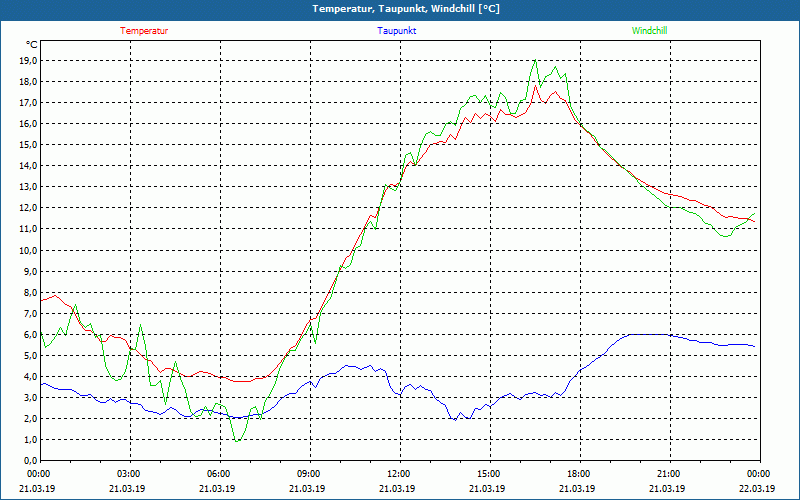Click the 7,0 y-axis value

click(x=30, y=313)
